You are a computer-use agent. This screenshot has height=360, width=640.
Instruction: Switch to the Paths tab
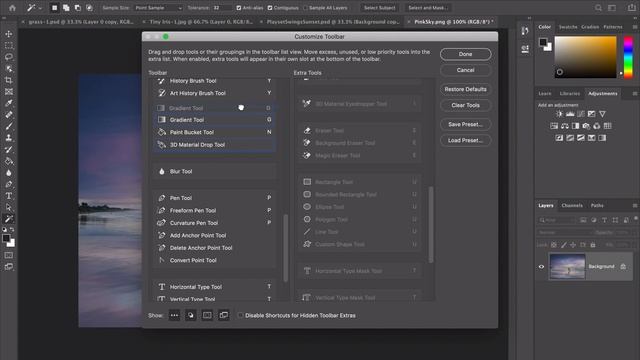(x=597, y=205)
